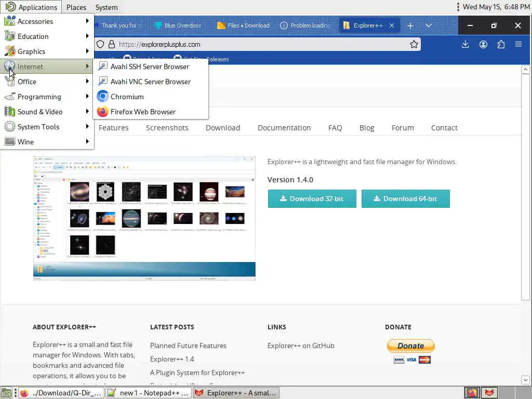List all tabs dropdown arrow

pyautogui.click(x=429, y=25)
